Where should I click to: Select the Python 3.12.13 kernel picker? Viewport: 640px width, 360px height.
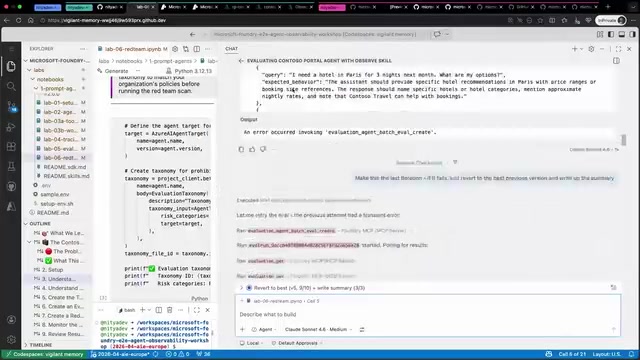[x=189, y=71]
